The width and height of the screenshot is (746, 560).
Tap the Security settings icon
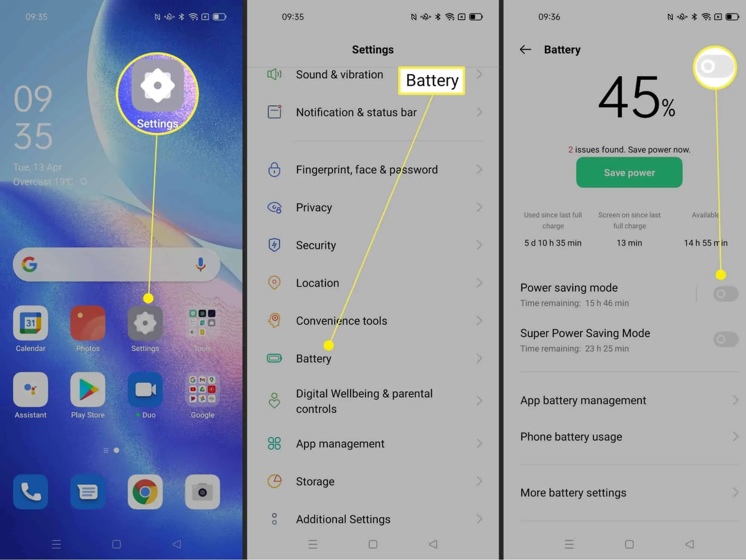point(275,245)
